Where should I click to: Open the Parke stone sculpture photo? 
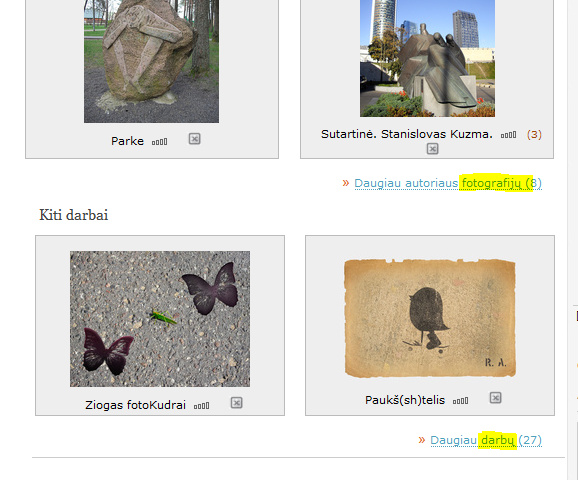point(152,61)
